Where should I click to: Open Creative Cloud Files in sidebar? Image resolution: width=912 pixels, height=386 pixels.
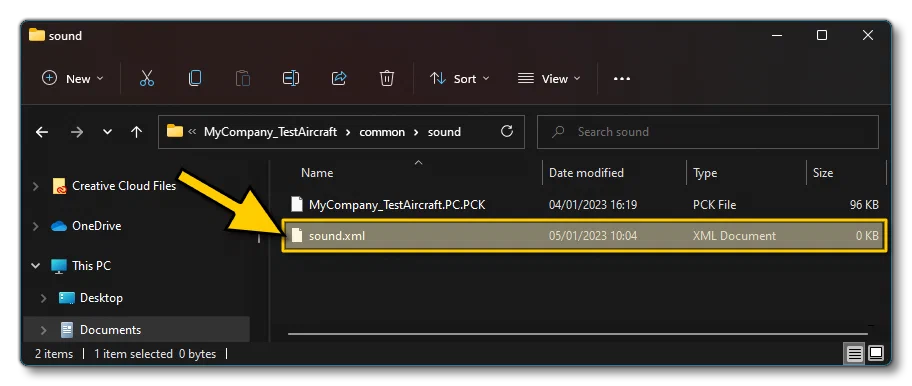(x=123, y=186)
